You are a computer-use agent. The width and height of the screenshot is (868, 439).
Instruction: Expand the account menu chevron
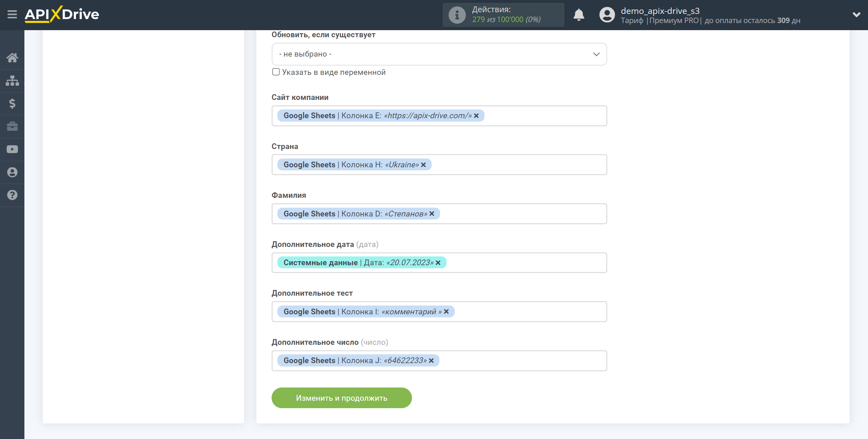[856, 15]
